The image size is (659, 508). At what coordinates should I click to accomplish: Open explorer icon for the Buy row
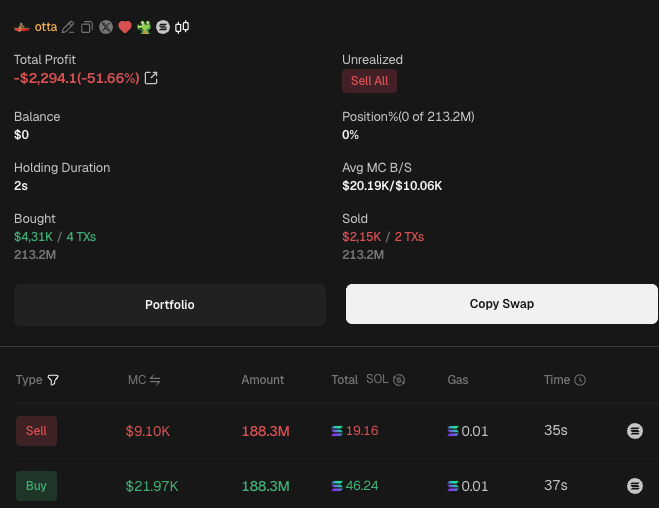click(x=635, y=486)
